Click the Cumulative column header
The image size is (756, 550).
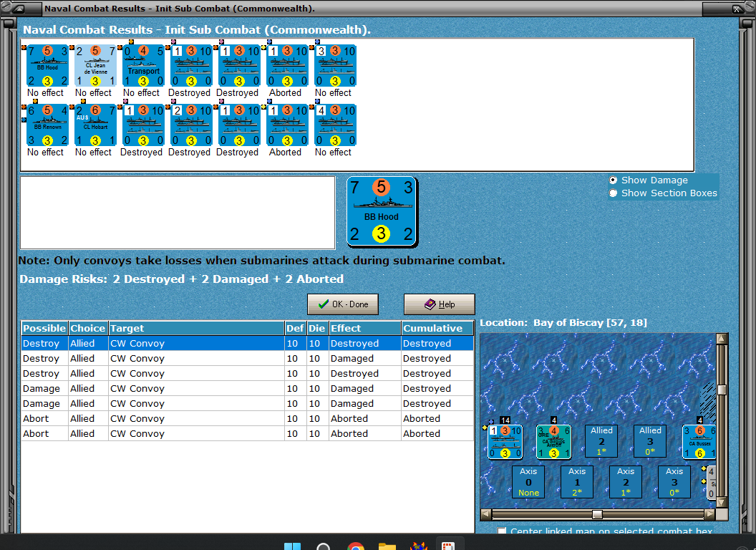[x=437, y=328]
